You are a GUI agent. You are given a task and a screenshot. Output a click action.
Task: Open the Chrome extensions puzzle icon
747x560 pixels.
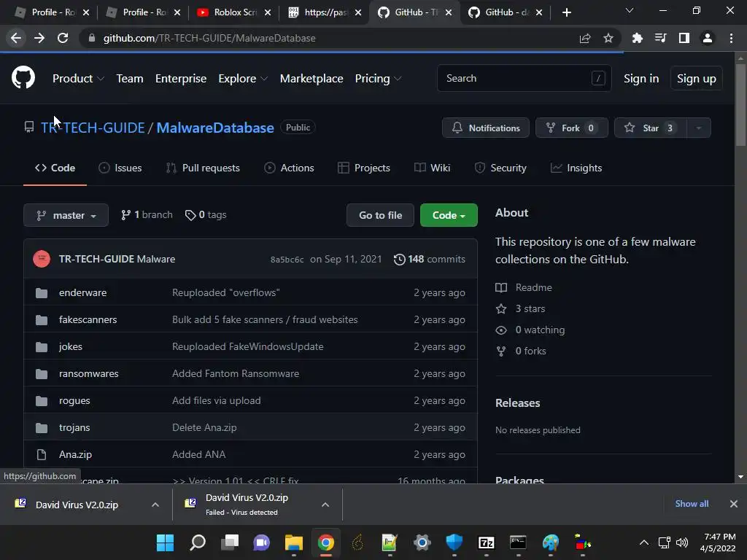click(637, 38)
